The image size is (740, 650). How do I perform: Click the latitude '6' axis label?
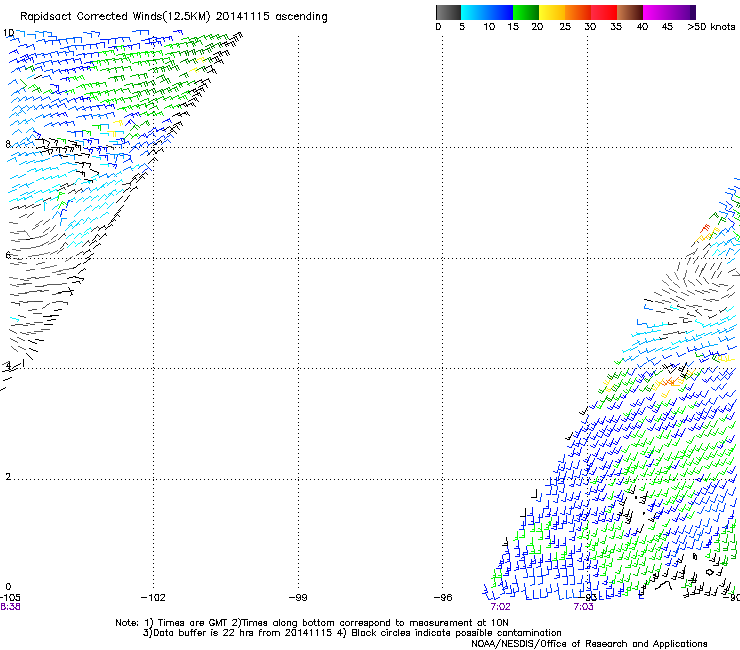pyautogui.click(x=8, y=255)
